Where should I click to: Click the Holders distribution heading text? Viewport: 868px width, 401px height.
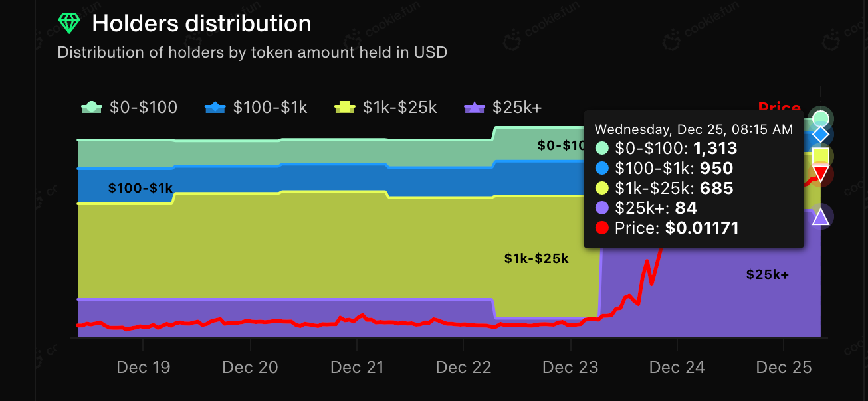(x=201, y=24)
